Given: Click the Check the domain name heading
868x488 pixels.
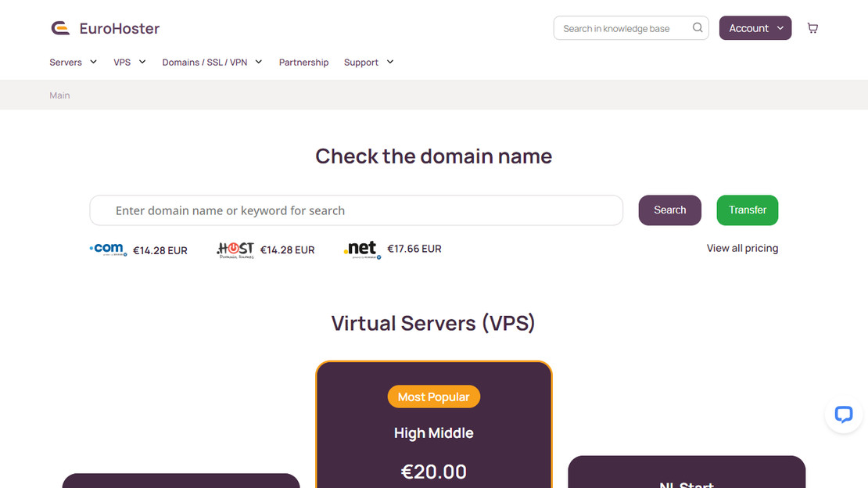Looking at the screenshot, I should [433, 156].
